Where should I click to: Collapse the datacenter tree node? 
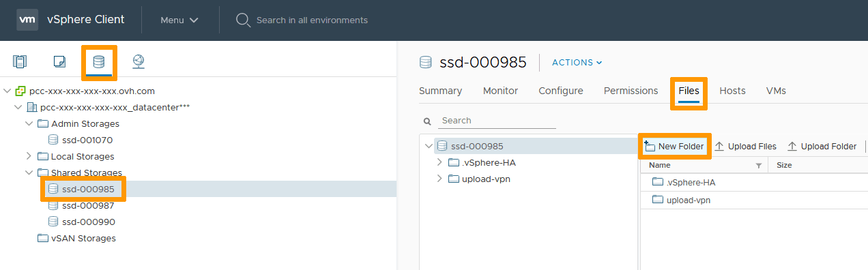(x=18, y=107)
